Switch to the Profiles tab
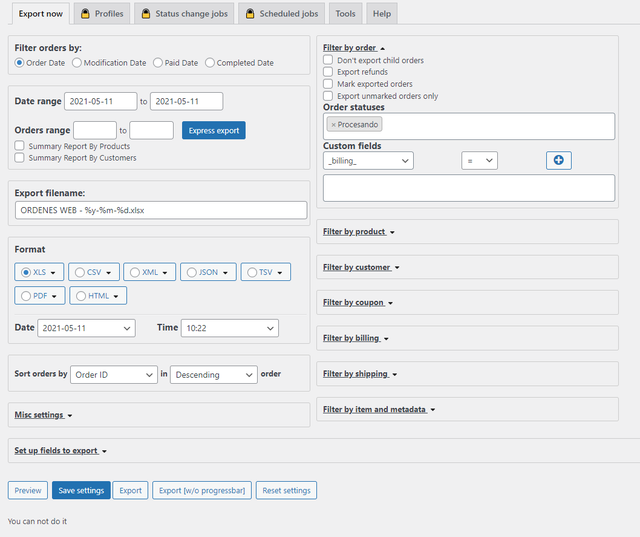The image size is (640, 537). 102,13
